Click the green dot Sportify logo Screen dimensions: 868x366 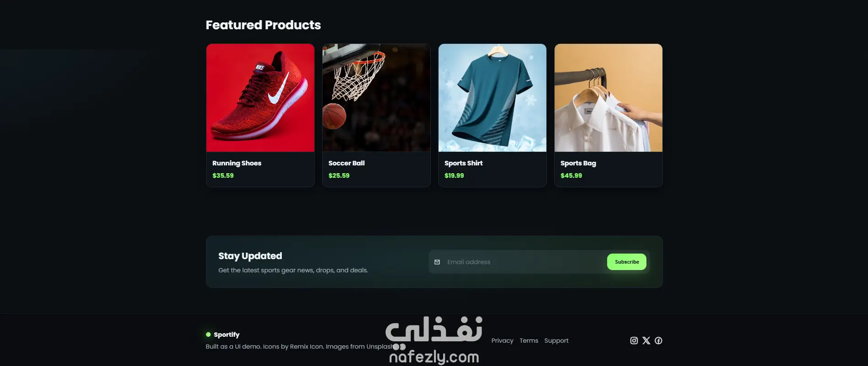click(208, 334)
